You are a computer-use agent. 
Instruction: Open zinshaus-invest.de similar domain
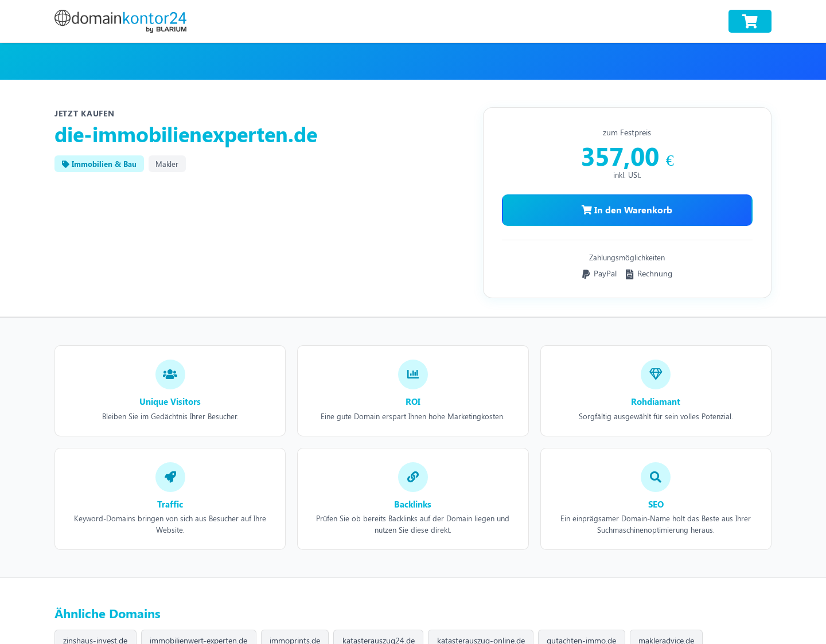coord(95,638)
